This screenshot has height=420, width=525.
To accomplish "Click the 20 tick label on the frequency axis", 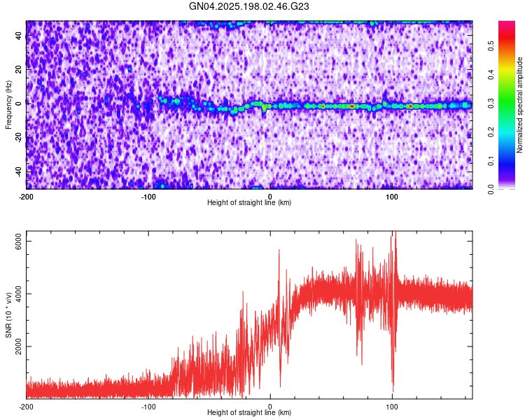I will pos(18,70).
